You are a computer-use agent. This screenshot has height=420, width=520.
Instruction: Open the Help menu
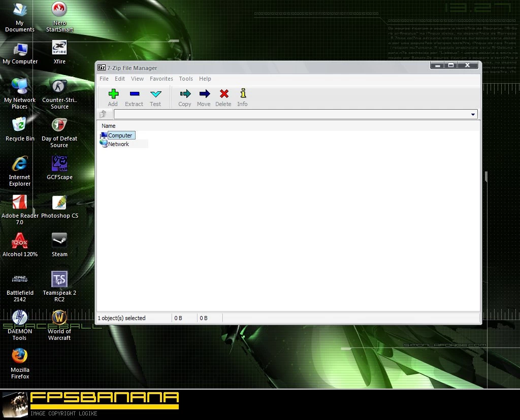(205, 79)
